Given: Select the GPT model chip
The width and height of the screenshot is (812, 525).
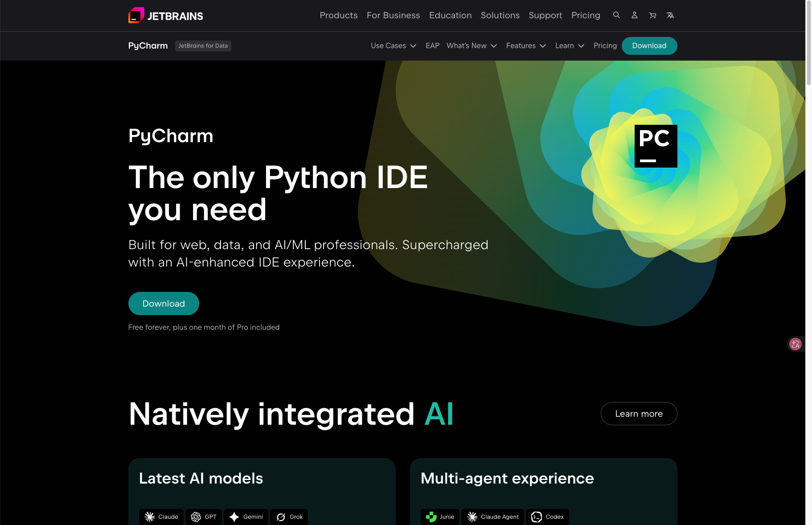Looking at the screenshot, I should [x=204, y=517].
